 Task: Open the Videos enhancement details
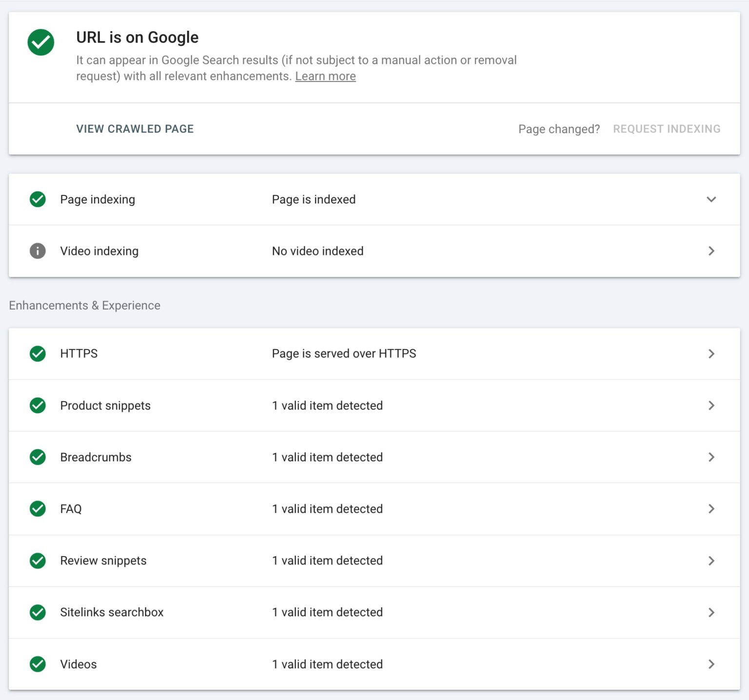711,664
